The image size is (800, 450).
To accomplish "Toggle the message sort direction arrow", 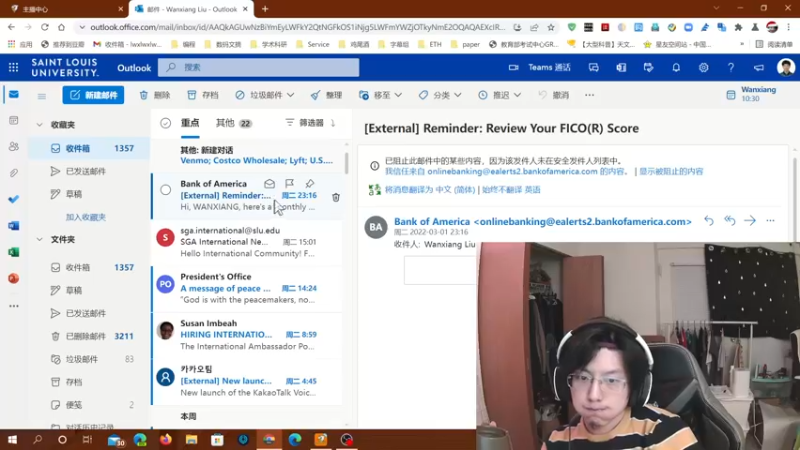I will click(x=333, y=123).
